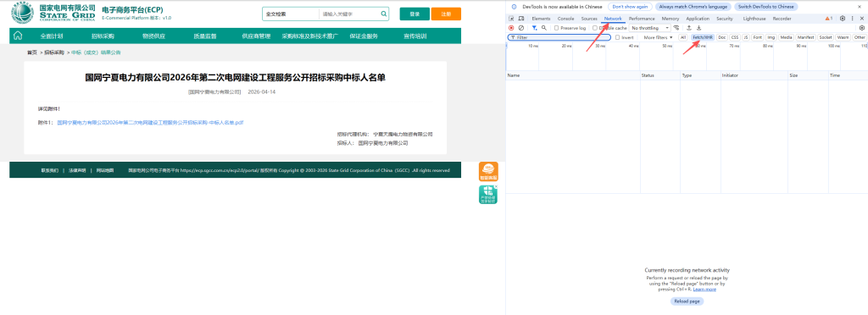The image size is (868, 315).
Task: Open the network search magnifier icon
Action: pyautogui.click(x=544, y=28)
